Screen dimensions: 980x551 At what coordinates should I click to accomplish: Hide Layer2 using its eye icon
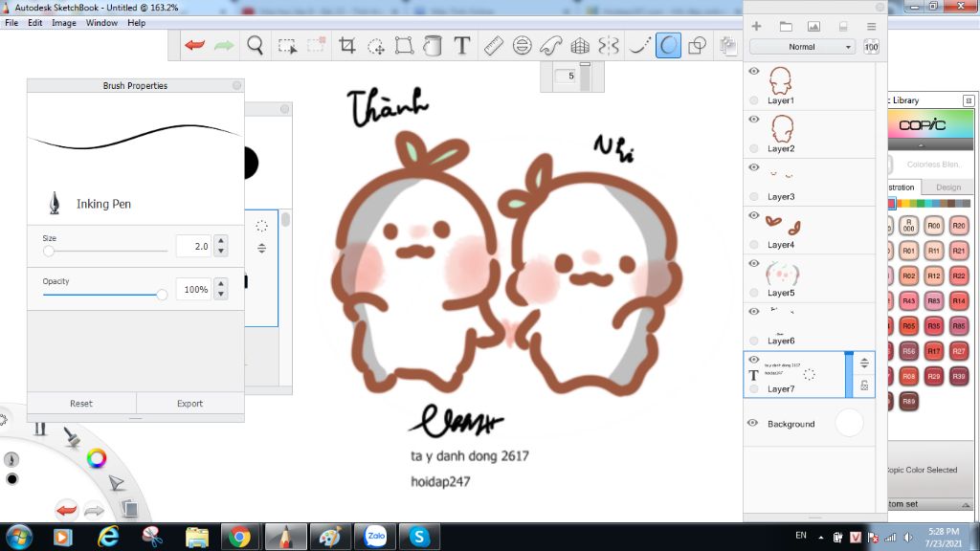coord(754,120)
